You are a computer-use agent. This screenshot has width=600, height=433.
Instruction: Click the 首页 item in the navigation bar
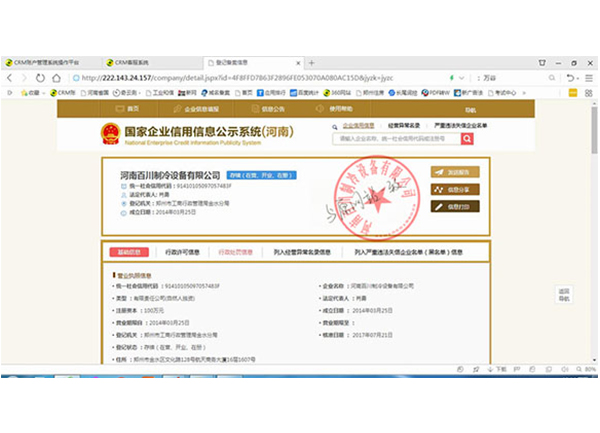129,108
